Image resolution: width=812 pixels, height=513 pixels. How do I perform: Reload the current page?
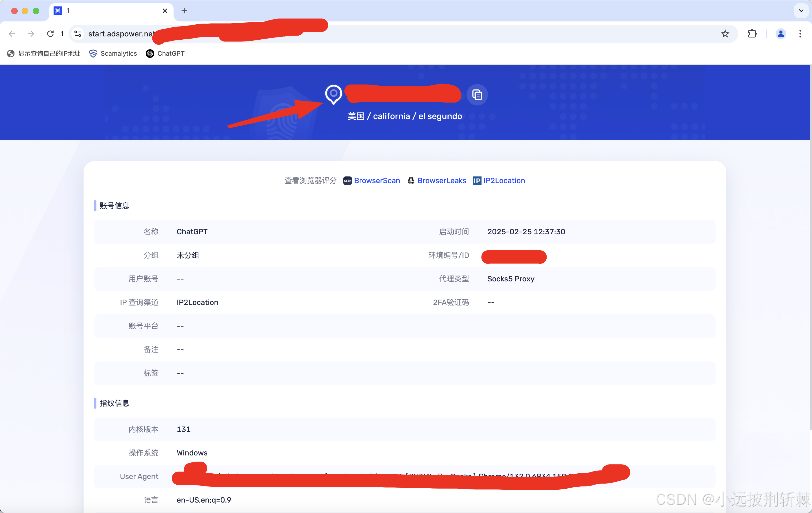(50, 34)
